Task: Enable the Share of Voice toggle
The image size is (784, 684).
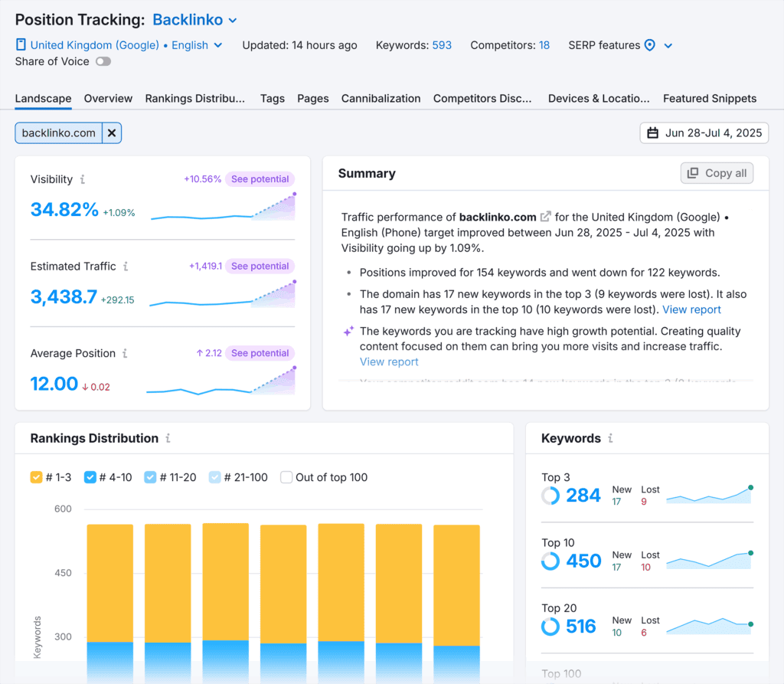Action: pos(105,61)
